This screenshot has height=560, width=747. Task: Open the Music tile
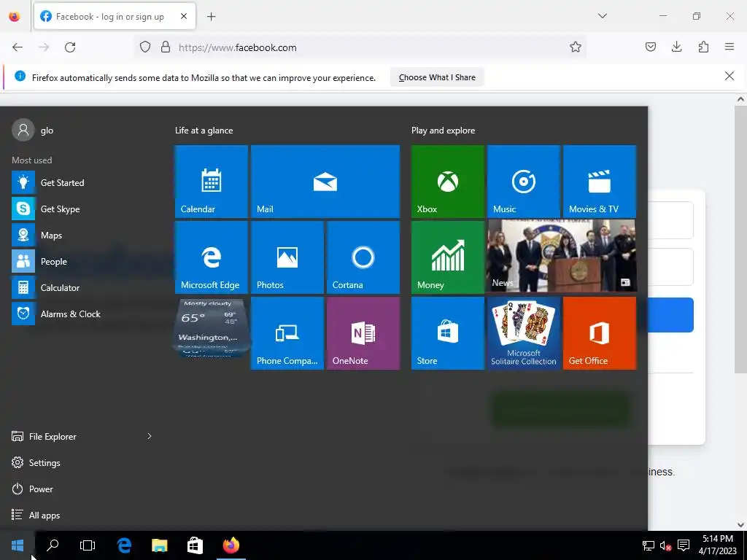[x=524, y=182]
